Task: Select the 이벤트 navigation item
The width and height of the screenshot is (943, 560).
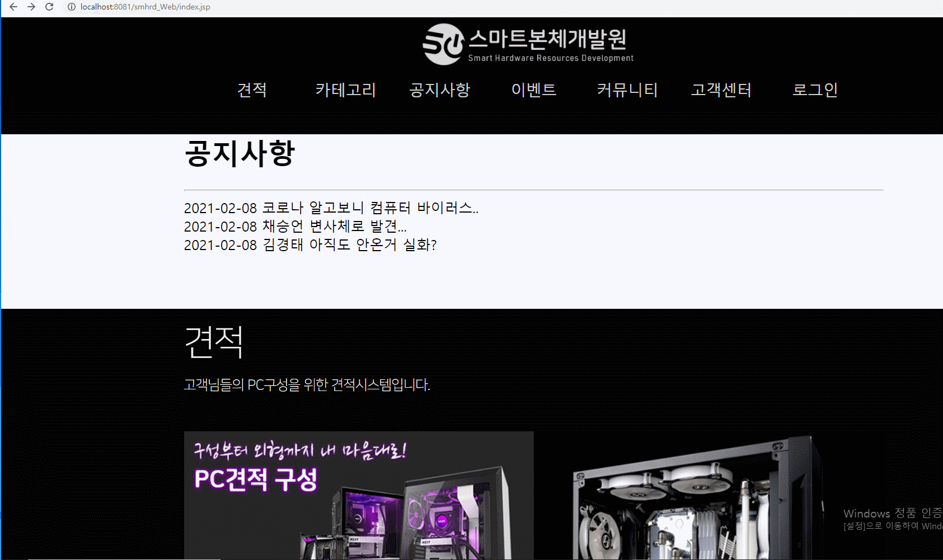Action: click(x=533, y=90)
